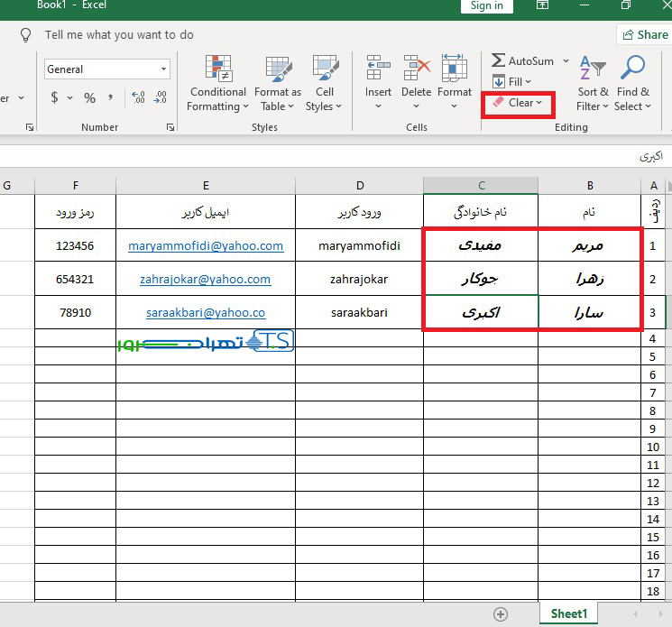Screen dimensions: 672x627
Task: Add a new sheet with plus icon
Action: click(x=501, y=614)
